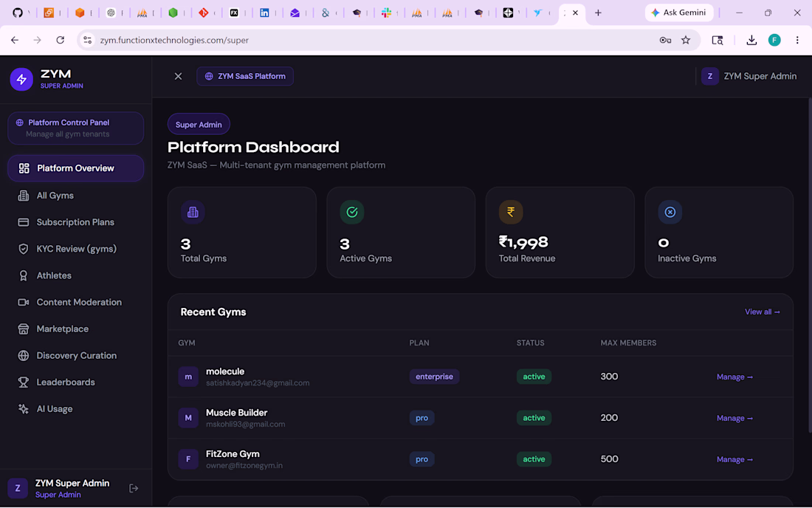Click the page vertical scrollbar
The height and width of the screenshot is (508, 812).
tap(809, 265)
